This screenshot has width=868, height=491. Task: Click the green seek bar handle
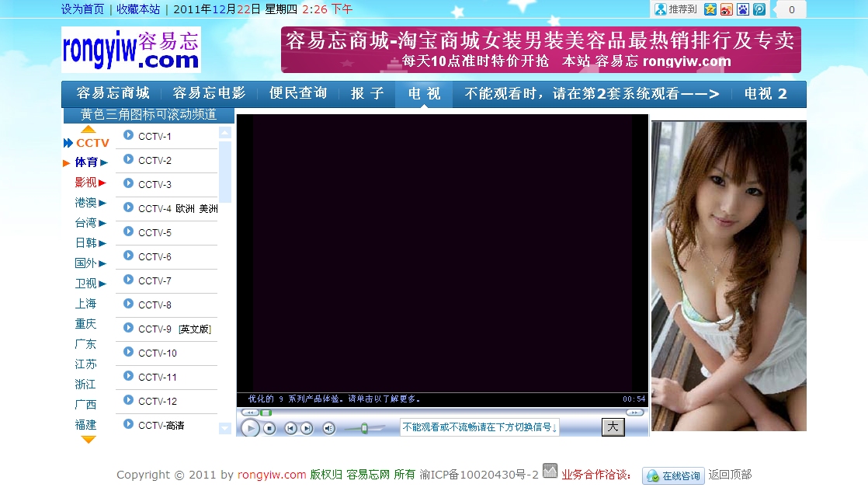[266, 413]
